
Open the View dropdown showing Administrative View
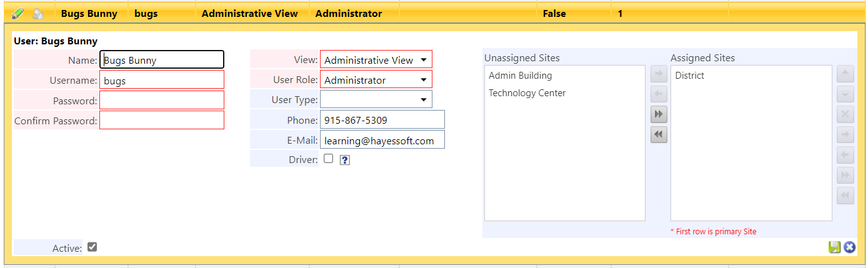tap(376, 60)
